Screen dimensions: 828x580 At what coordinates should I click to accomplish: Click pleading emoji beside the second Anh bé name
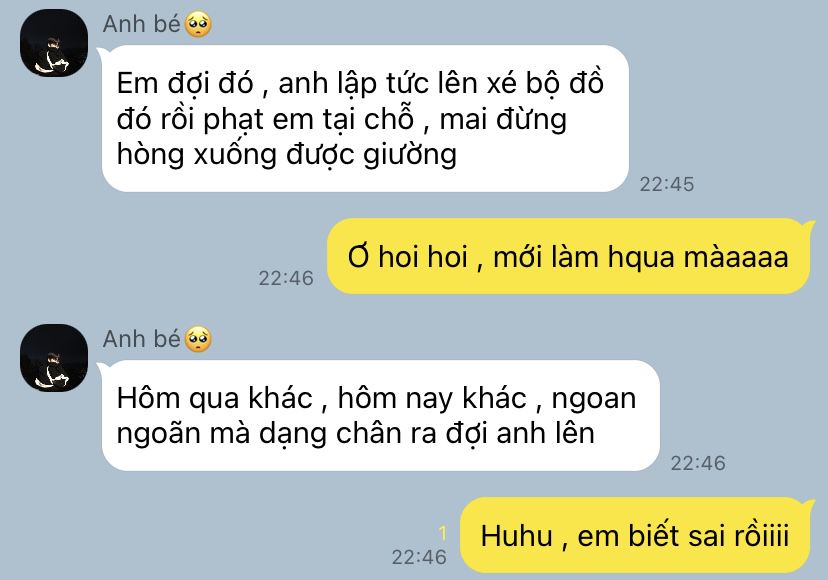198,339
